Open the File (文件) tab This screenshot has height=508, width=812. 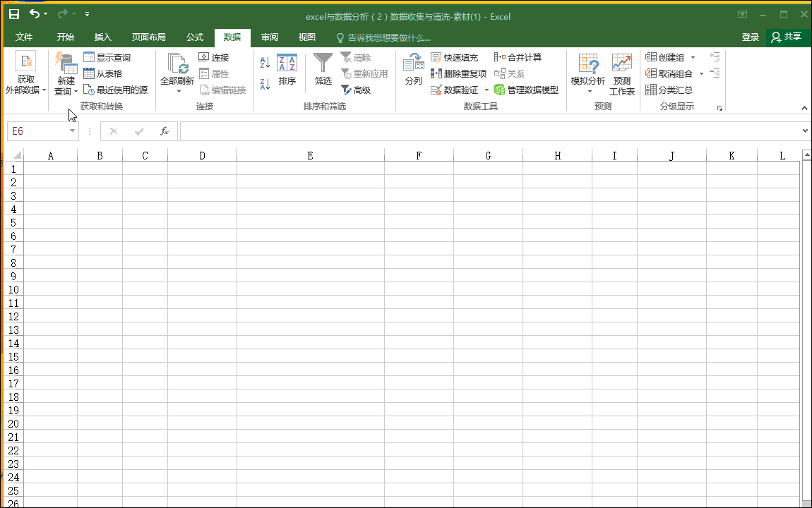pos(24,37)
